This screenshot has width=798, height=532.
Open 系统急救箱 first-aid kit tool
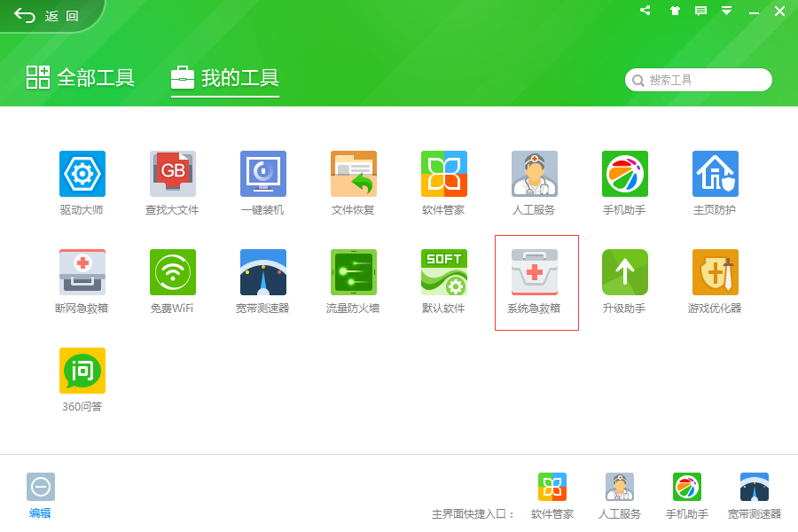click(535, 272)
